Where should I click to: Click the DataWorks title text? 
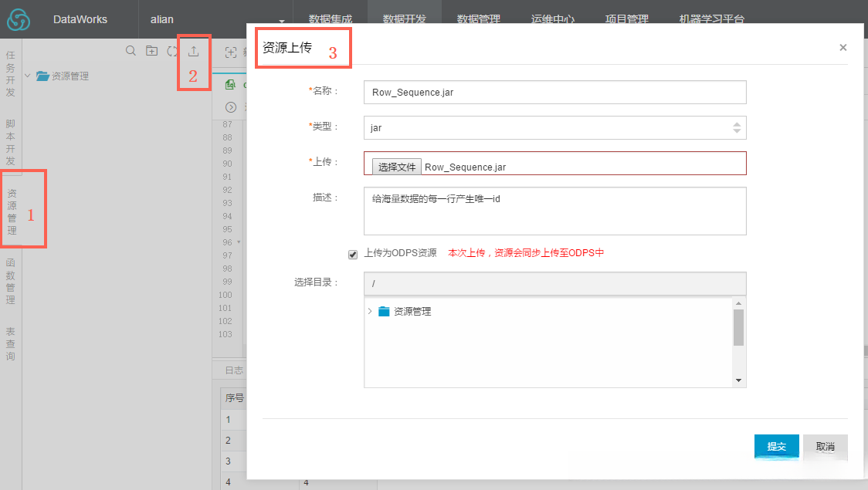point(80,19)
